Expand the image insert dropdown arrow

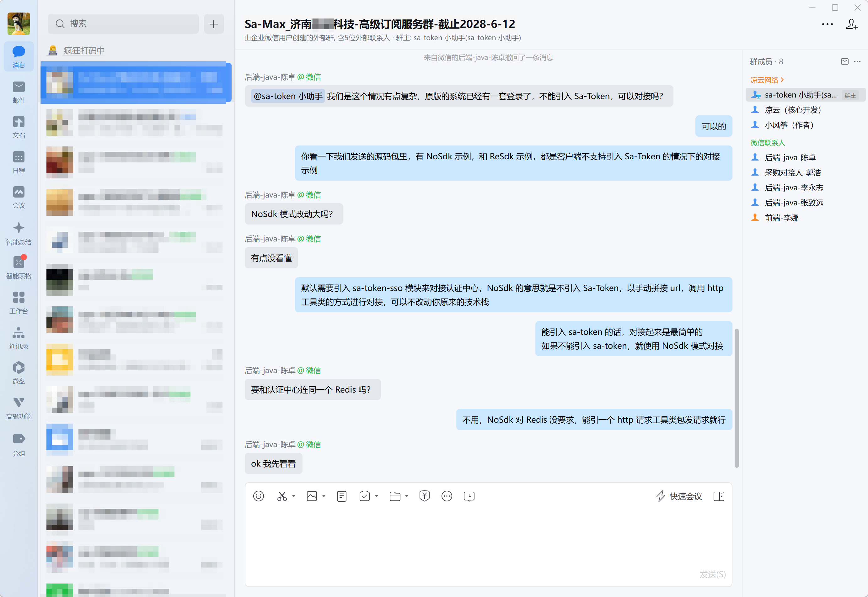324,496
